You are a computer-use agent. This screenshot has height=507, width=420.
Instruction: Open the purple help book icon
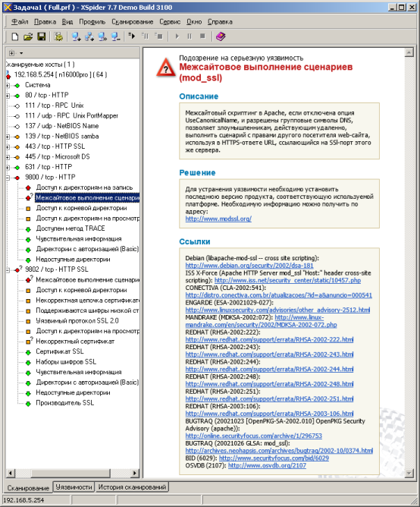click(x=221, y=36)
